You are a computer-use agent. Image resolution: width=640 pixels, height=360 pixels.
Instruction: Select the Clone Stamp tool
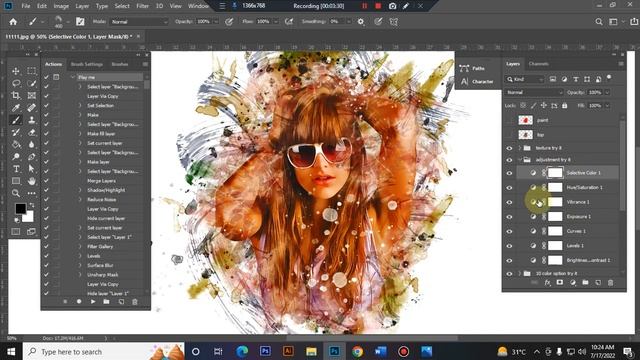31,120
